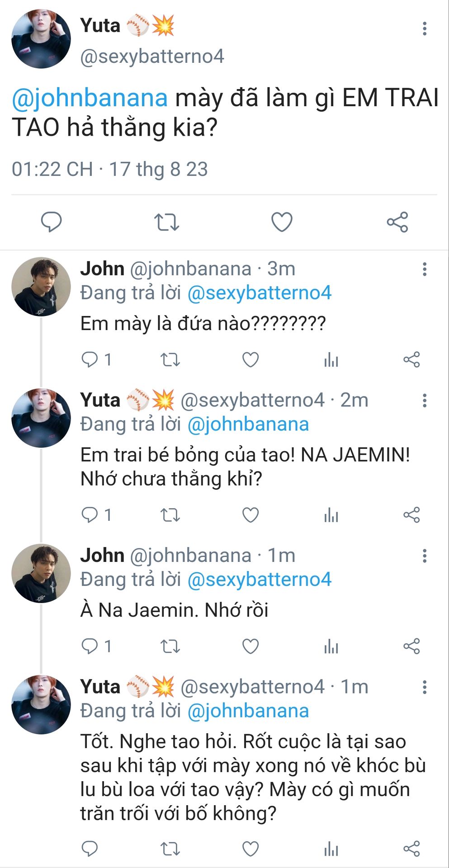Reply to the "À Na Jaemin" tweet
Image resolution: width=449 pixels, height=868 pixels.
click(90, 646)
